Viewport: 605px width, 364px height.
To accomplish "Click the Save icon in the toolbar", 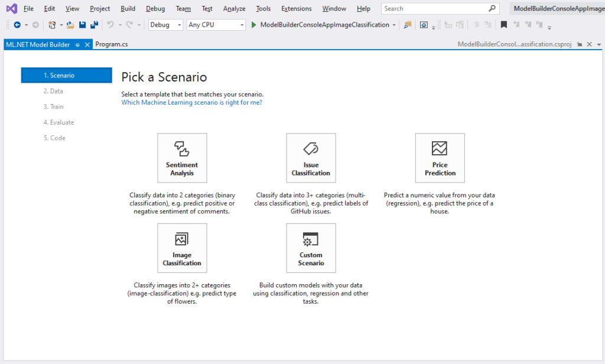I will pos(84,25).
